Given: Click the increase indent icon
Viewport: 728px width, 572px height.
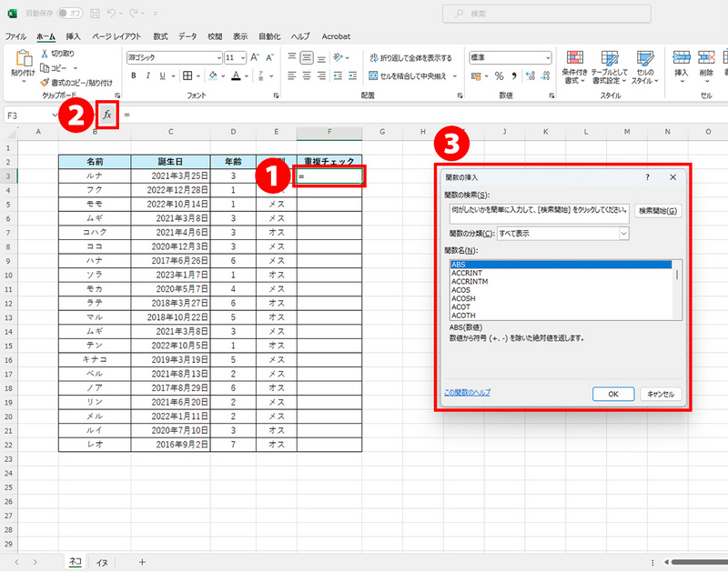Looking at the screenshot, I should [x=353, y=75].
